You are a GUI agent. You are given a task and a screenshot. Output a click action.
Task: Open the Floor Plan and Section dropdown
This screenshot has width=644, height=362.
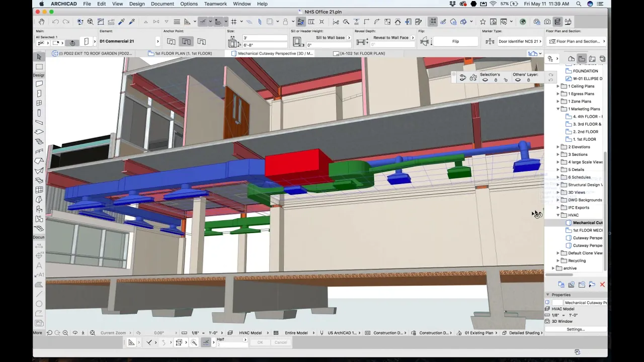(x=577, y=41)
